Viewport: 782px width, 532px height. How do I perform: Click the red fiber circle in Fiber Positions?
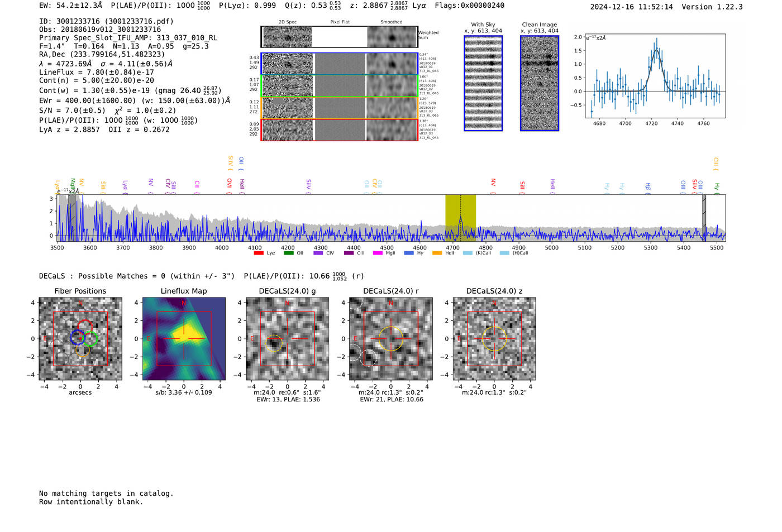(85, 328)
